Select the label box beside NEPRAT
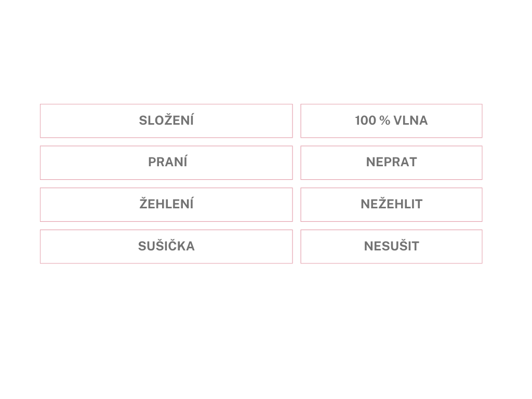This screenshot has width=532, height=399. [166, 163]
